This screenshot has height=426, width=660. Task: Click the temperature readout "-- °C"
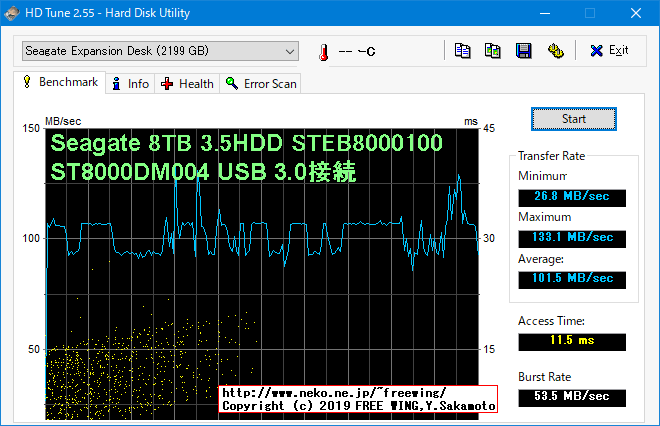(357, 52)
